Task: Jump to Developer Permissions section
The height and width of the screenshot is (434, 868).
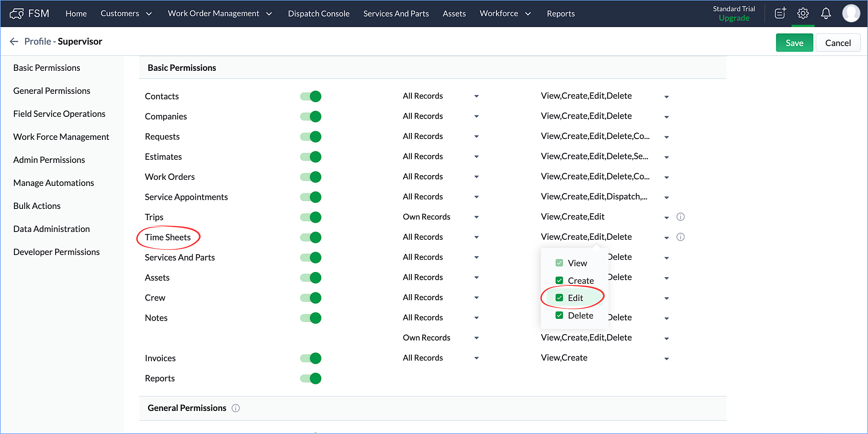Action: click(x=56, y=252)
